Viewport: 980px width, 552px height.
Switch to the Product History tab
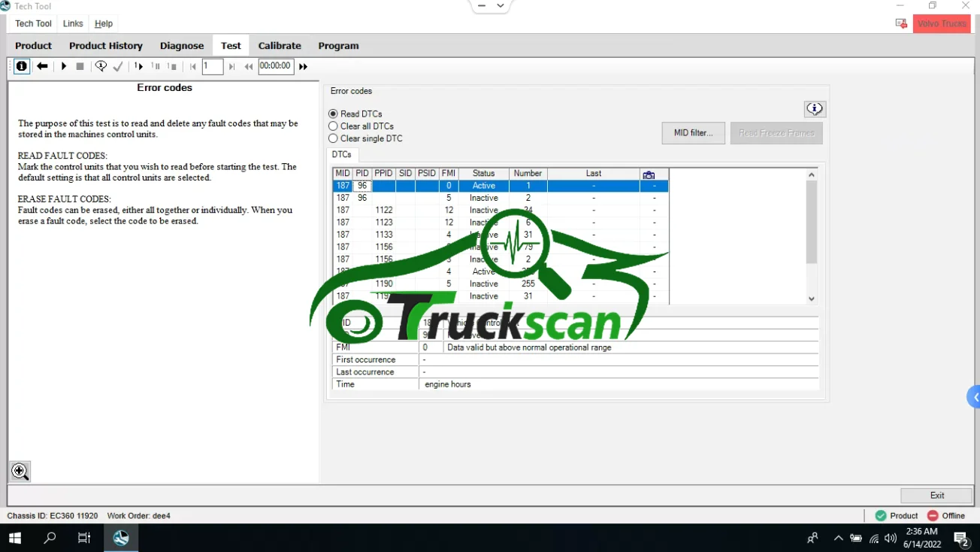pos(106,46)
